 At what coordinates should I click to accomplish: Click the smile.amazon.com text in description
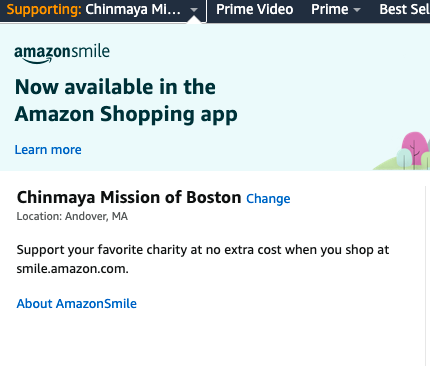click(x=72, y=269)
